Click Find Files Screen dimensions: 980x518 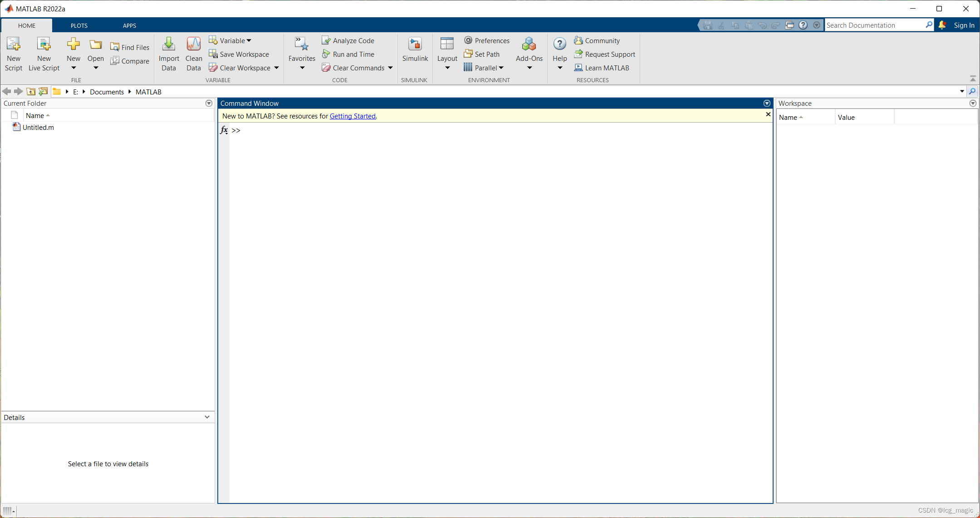[x=130, y=47]
